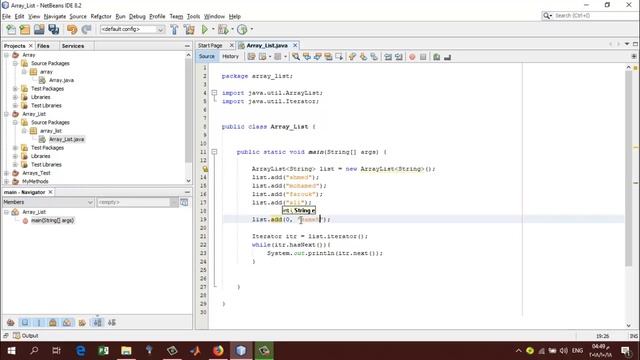Profile the project from the main toolbar
The height and width of the screenshot is (360, 640).
[x=242, y=29]
